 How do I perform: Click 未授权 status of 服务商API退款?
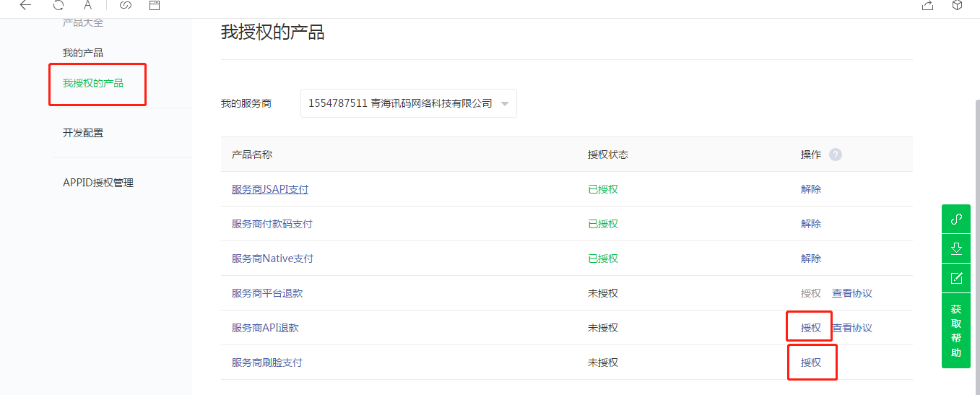pos(603,328)
